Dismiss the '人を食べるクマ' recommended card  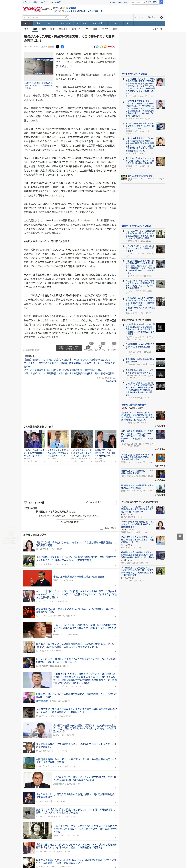click(x=92, y=461)
